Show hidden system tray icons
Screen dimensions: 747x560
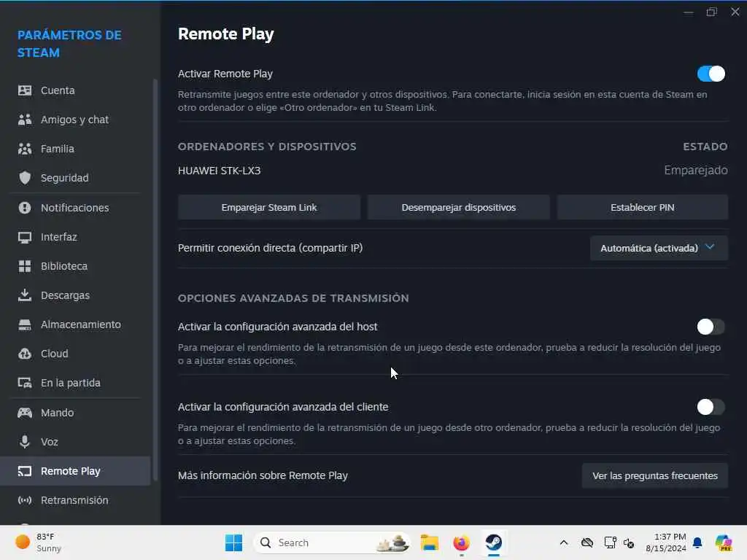point(564,542)
